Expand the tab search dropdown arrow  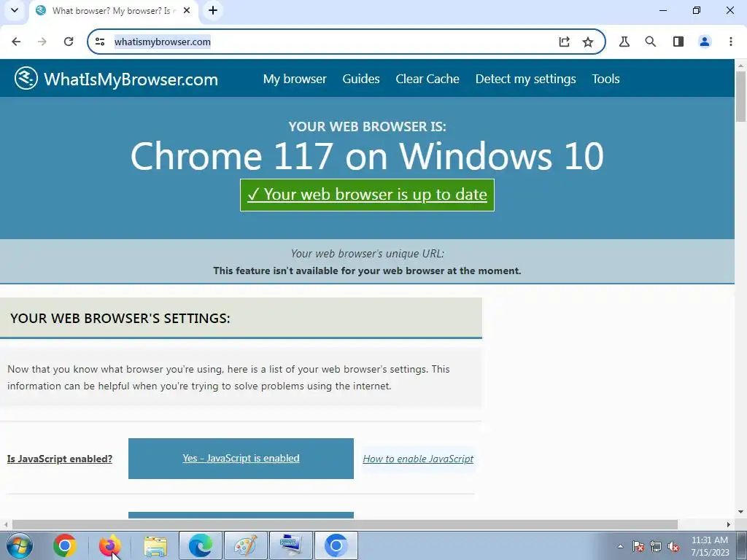15,10
